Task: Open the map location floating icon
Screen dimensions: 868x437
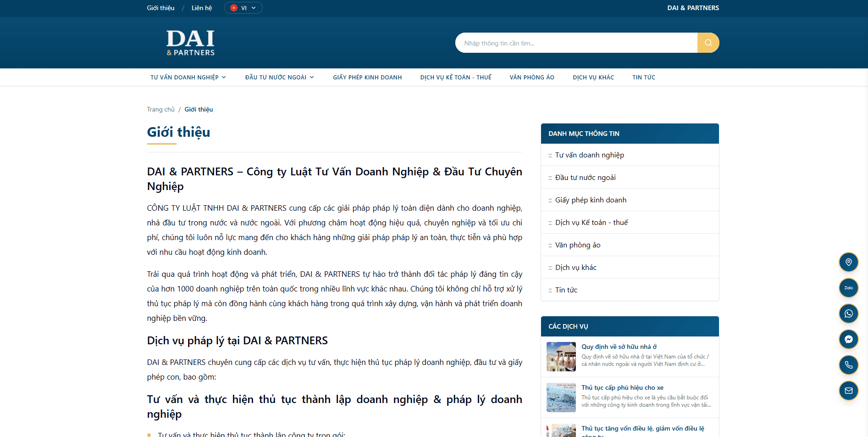Action: pos(848,262)
